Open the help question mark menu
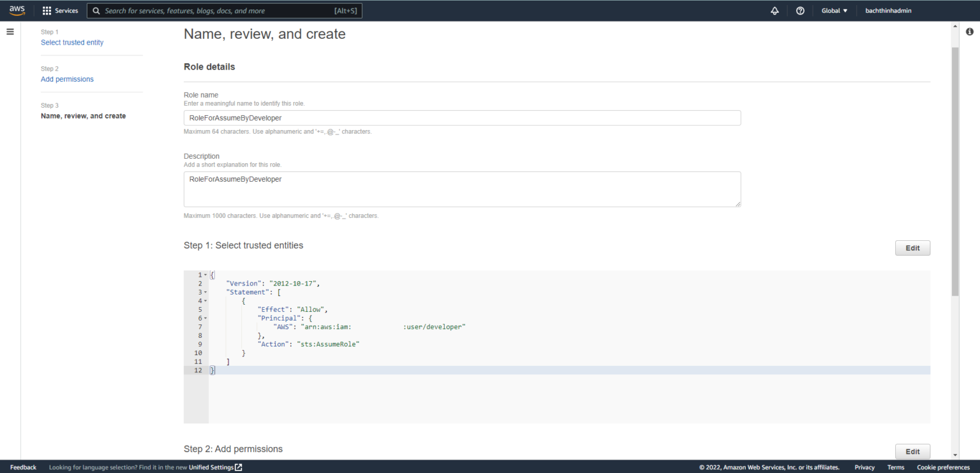The height and width of the screenshot is (473, 980). pyautogui.click(x=800, y=11)
